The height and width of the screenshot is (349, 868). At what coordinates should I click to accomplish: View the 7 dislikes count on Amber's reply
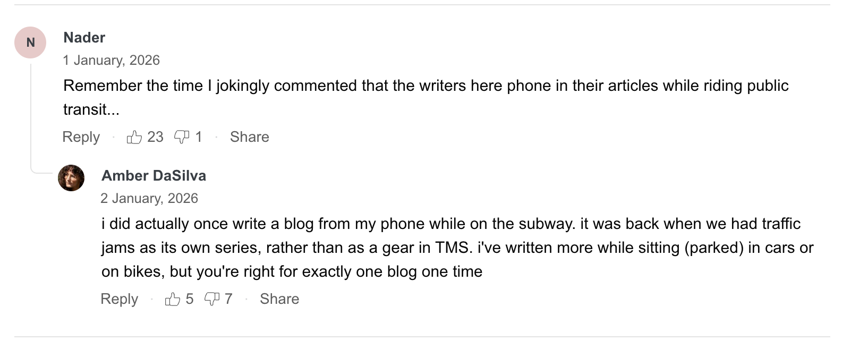click(228, 299)
